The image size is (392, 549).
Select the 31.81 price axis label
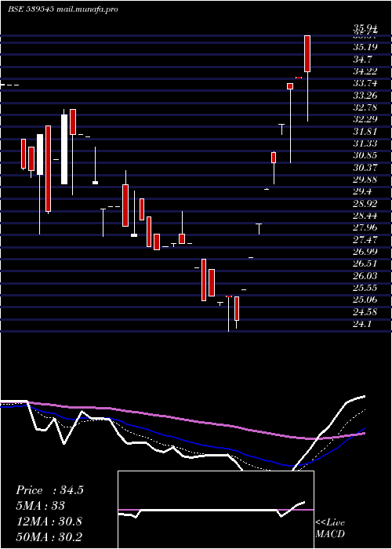365,132
